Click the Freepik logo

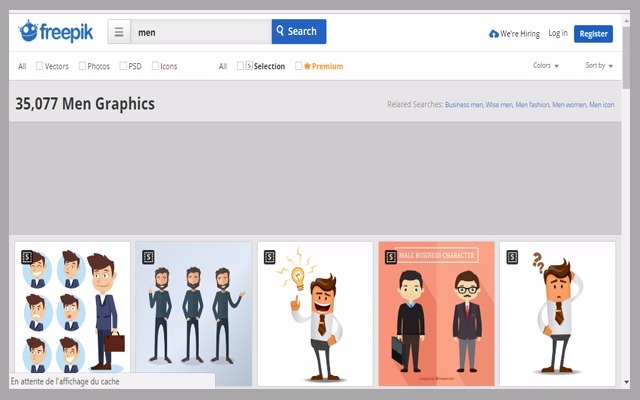[56, 31]
